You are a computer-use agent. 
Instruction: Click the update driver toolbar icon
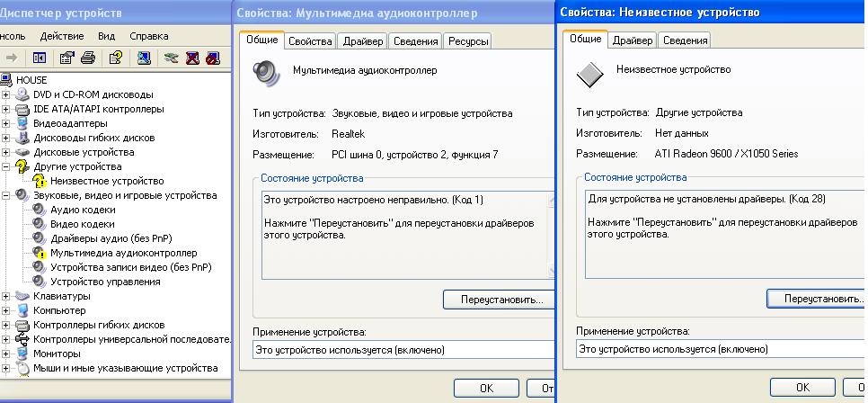(x=171, y=58)
